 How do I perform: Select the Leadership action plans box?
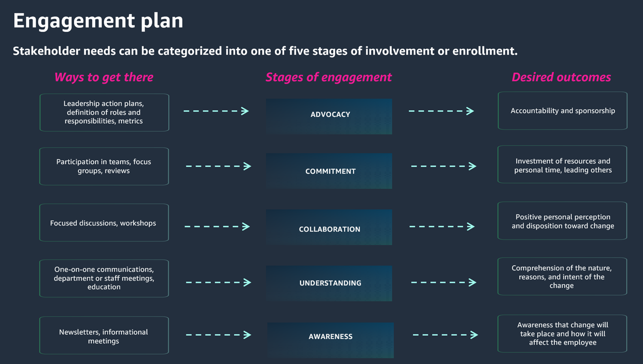click(104, 112)
